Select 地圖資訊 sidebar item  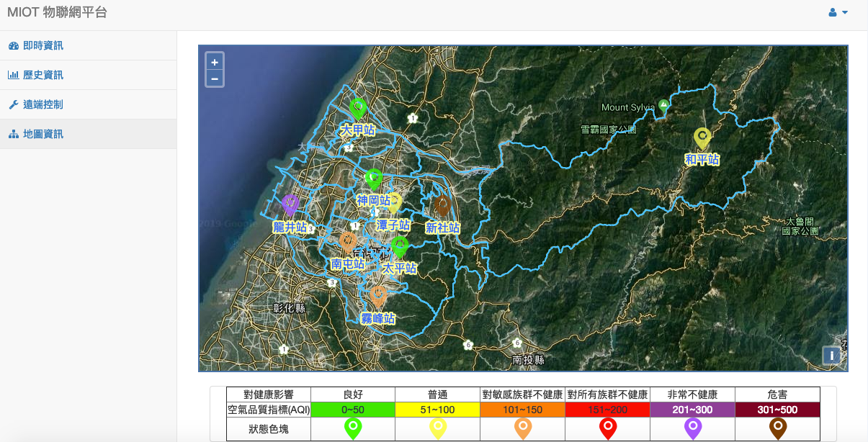(x=43, y=134)
